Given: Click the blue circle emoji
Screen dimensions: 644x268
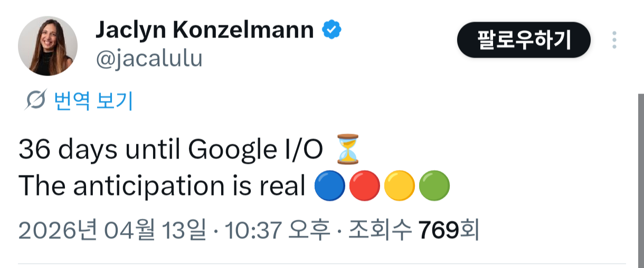Looking at the screenshot, I should [x=329, y=186].
